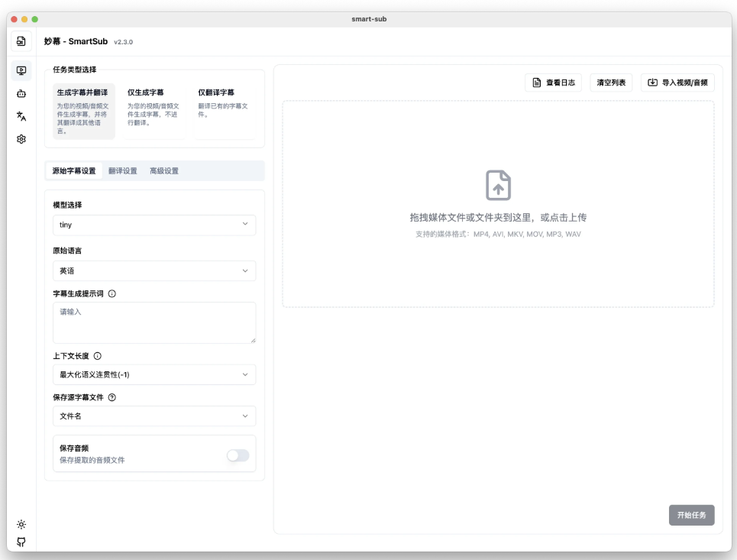Open the robot model management icon
The width and height of the screenshot is (737, 560).
pos(21,93)
